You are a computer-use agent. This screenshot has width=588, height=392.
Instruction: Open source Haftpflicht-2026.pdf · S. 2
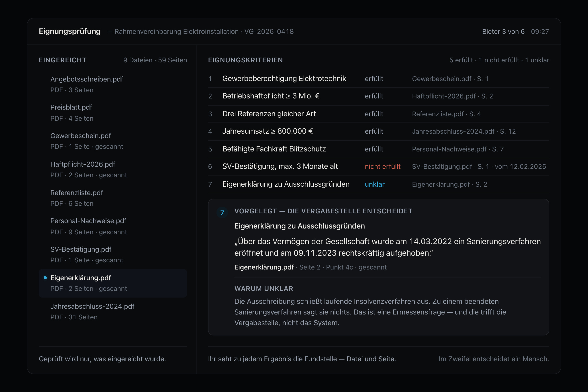coord(452,96)
